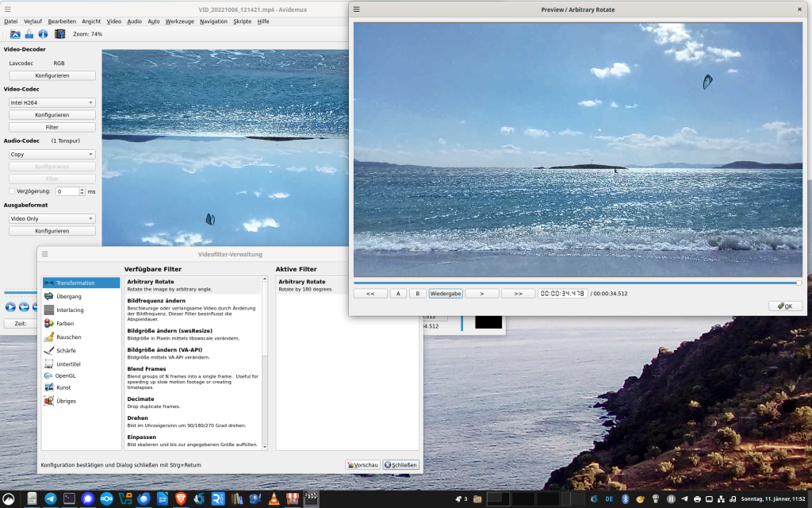
Task: Click the preview seek slider track
Action: pos(575,283)
